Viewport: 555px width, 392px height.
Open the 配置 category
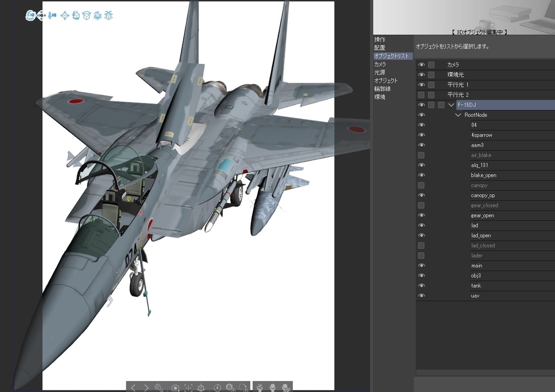tap(380, 47)
